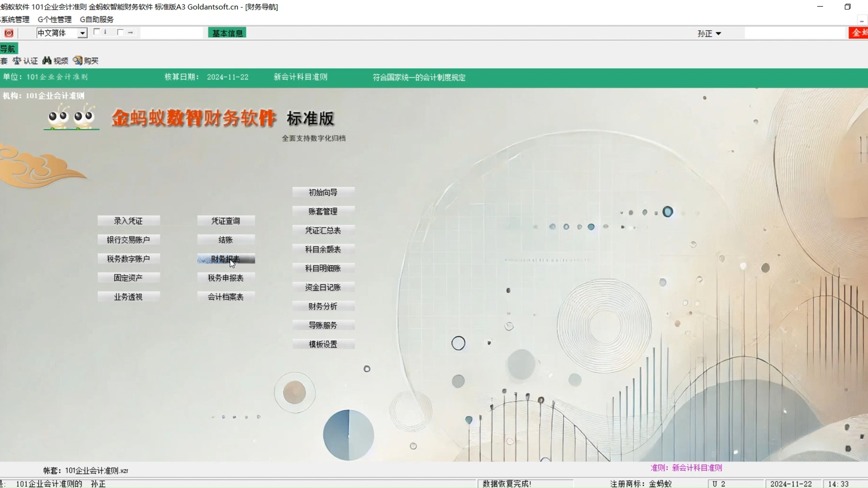Open the G自助服务 menu
This screenshot has width=868, height=488.
[x=97, y=19]
